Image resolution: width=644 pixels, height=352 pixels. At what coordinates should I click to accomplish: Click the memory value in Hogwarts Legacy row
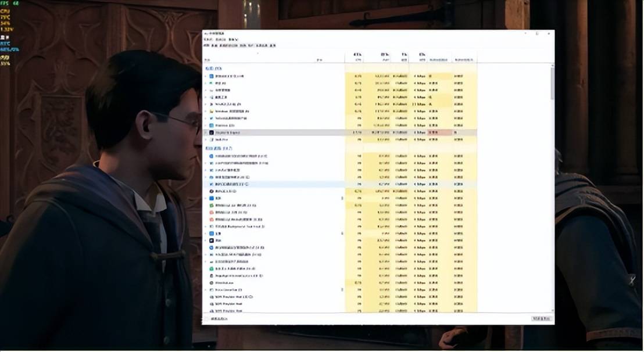[381, 132]
